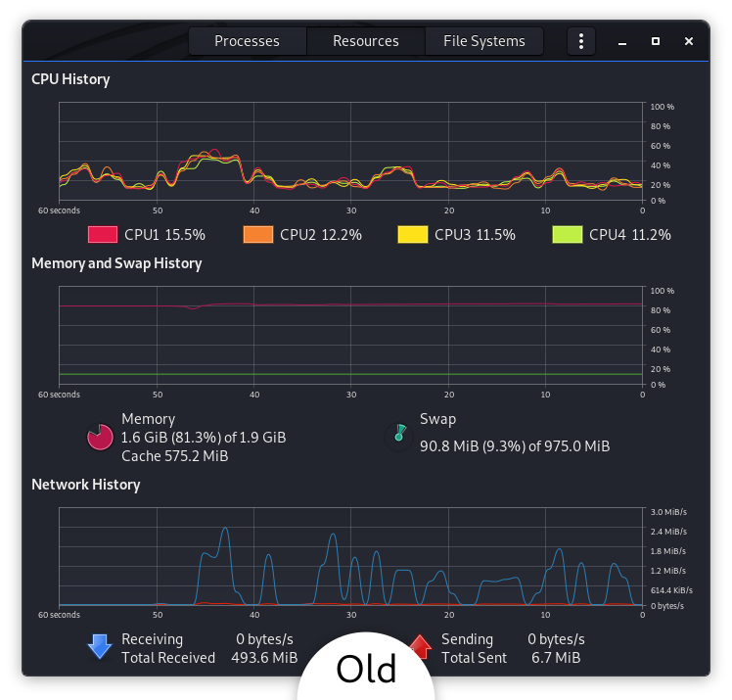The height and width of the screenshot is (700, 732).
Task: Click the 614.4 KiB/s network axis label
Action: pyautogui.click(x=671, y=590)
